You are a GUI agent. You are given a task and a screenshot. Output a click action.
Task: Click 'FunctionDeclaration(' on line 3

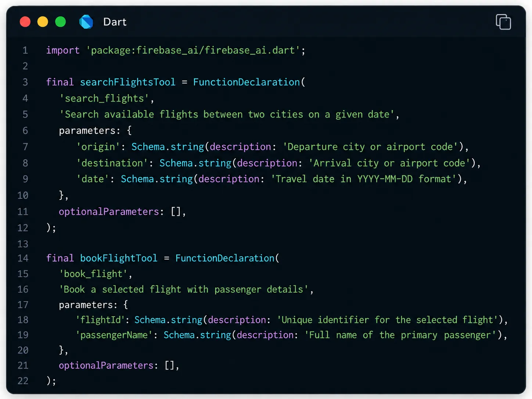[x=249, y=82]
